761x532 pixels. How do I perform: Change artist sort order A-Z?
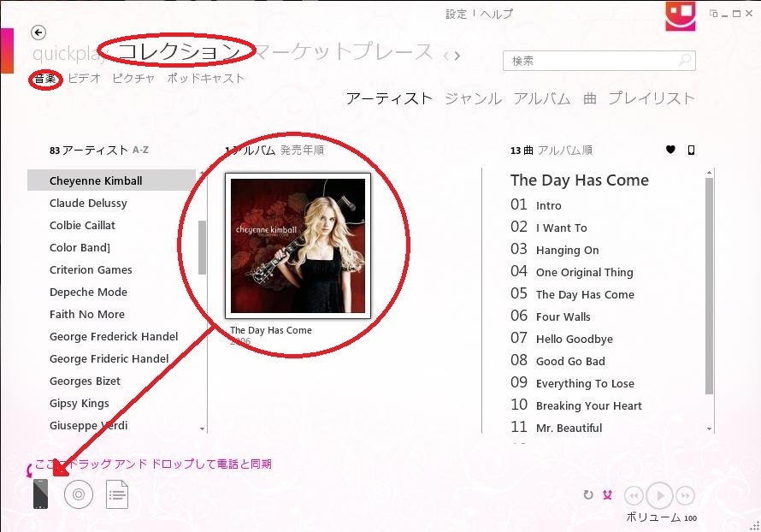tap(140, 150)
